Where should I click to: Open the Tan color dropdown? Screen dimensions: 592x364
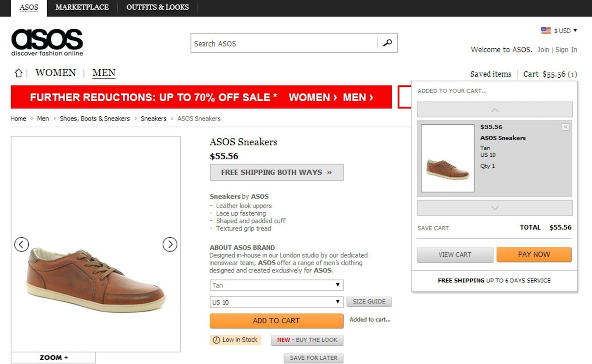tap(276, 285)
